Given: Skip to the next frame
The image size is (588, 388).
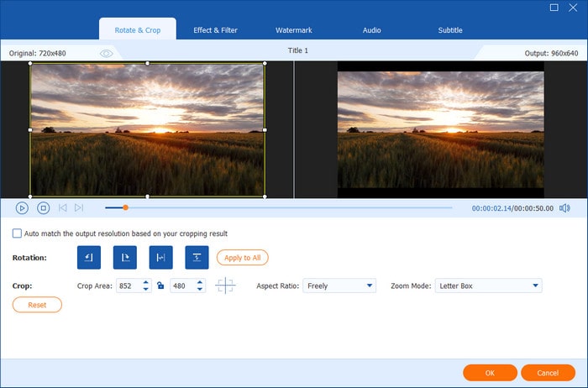Looking at the screenshot, I should (79, 207).
